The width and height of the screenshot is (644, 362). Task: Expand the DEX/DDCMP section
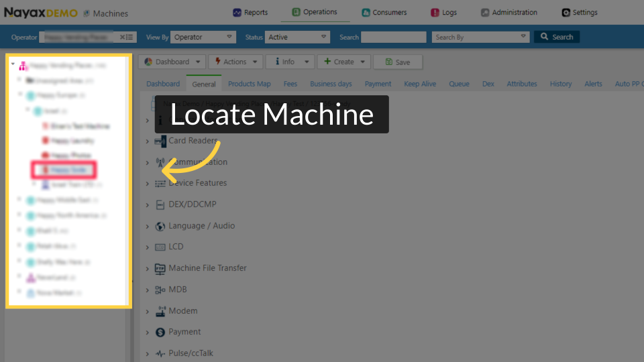click(x=148, y=204)
